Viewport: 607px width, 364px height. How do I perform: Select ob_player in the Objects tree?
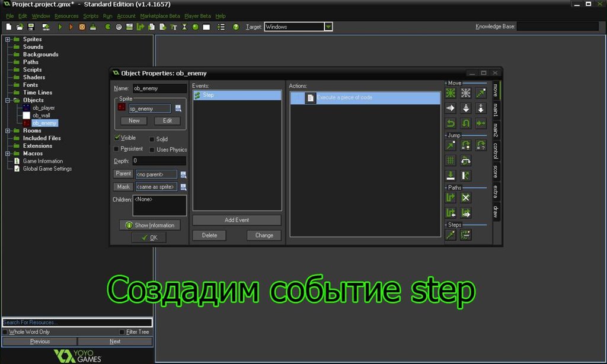pos(44,108)
